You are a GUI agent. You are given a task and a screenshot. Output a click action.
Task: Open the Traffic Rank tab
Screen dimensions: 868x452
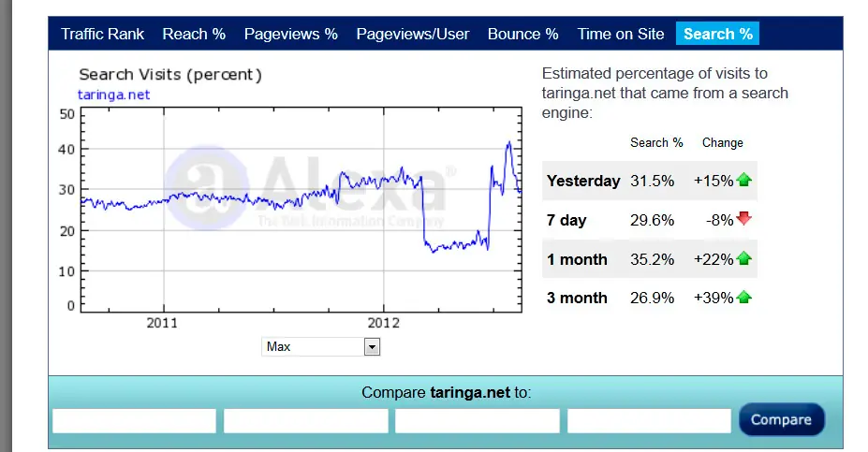click(x=102, y=35)
